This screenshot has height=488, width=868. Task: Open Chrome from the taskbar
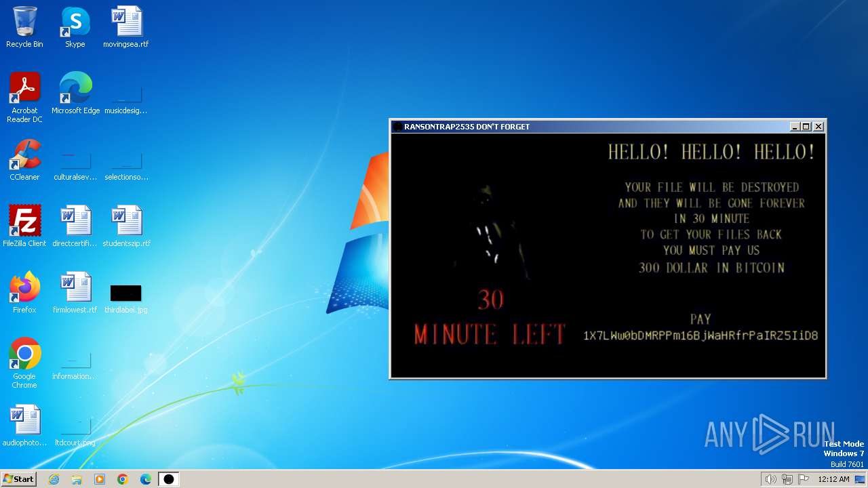tap(123, 479)
